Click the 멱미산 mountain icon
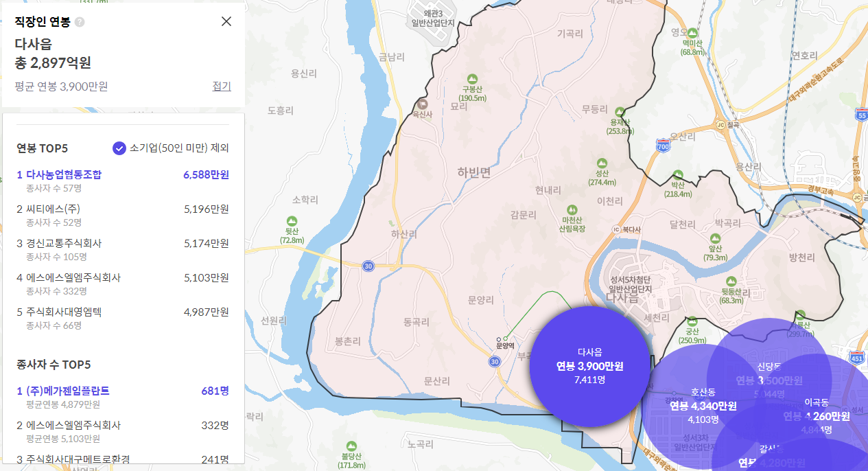The width and height of the screenshot is (868, 471). [693, 32]
